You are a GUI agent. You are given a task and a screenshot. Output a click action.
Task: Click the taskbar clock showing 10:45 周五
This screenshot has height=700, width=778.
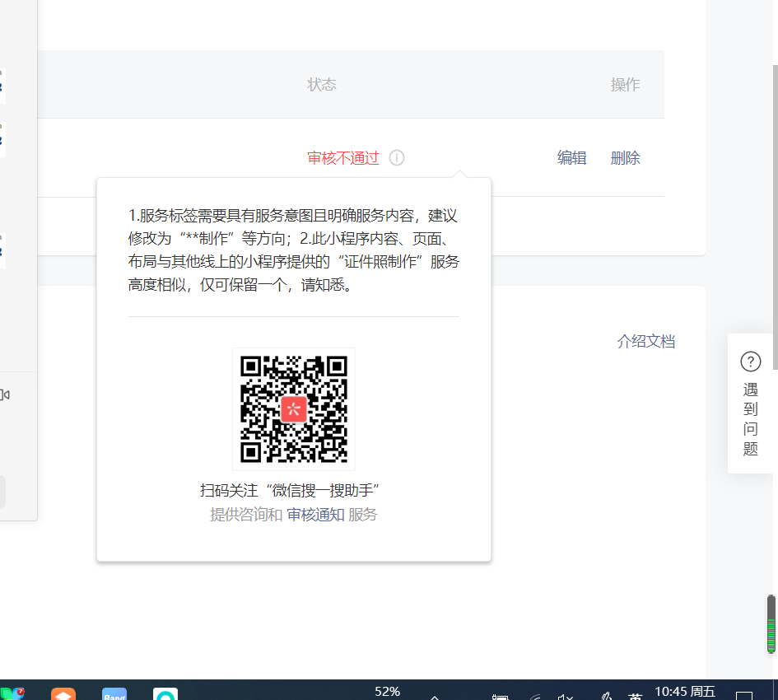click(x=685, y=691)
